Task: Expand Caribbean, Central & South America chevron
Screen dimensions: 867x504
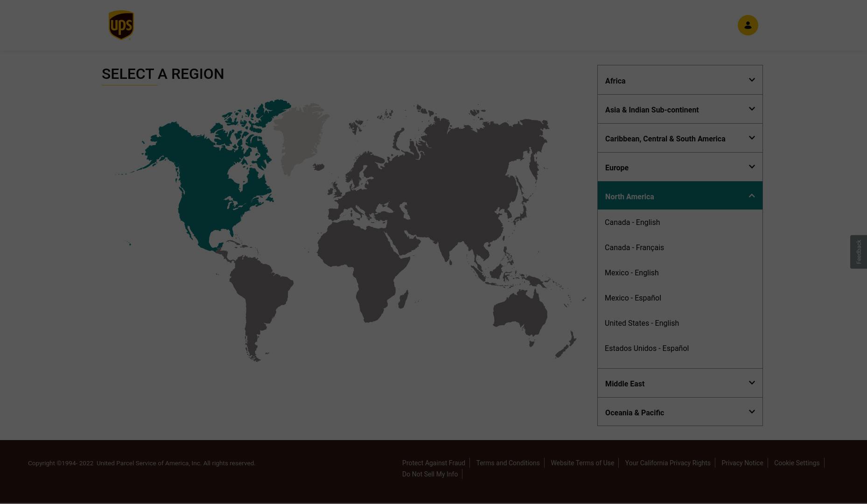Action: point(751,138)
